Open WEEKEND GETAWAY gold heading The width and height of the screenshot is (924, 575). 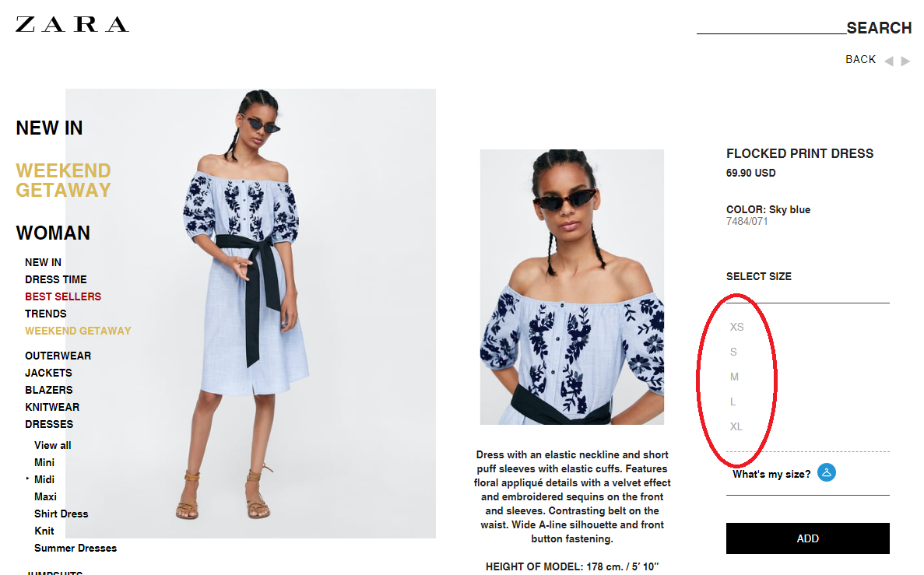coord(63,181)
